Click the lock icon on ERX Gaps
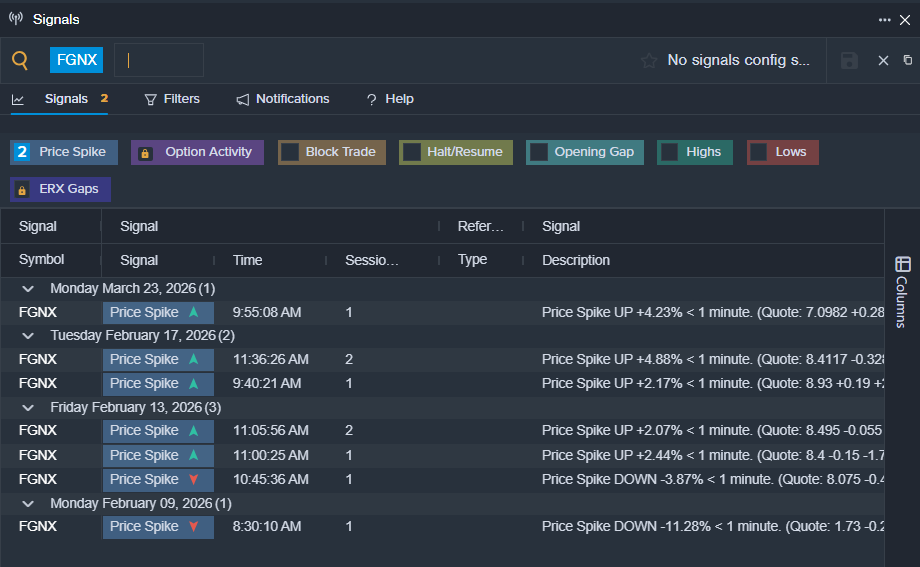 [x=21, y=190]
